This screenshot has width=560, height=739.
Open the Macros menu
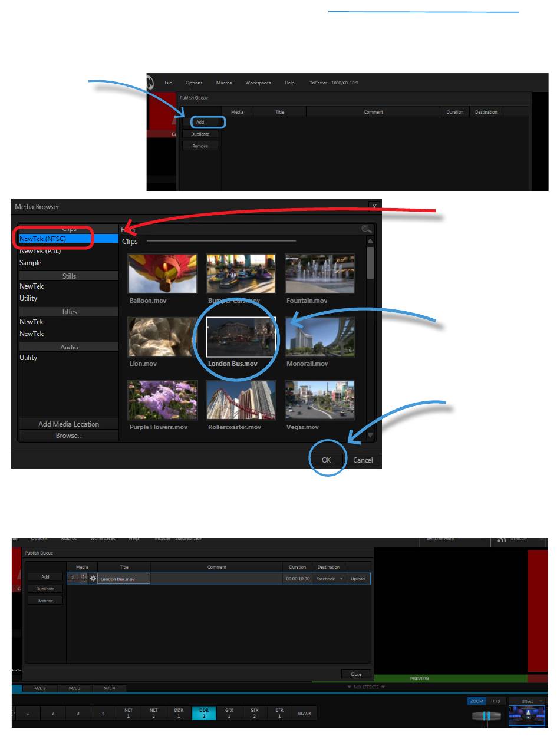[x=224, y=83]
